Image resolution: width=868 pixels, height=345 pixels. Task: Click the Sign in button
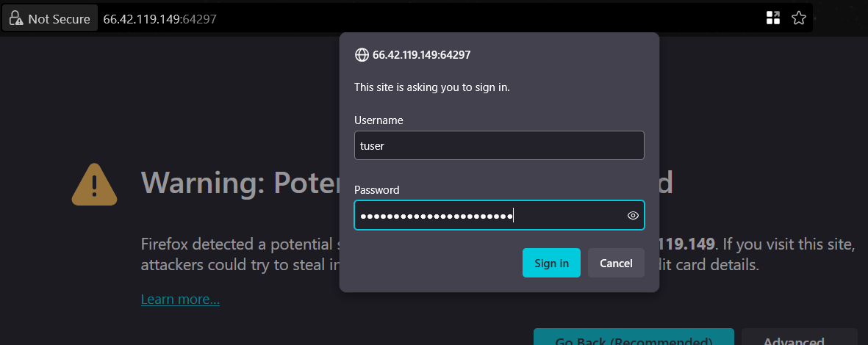(551, 263)
